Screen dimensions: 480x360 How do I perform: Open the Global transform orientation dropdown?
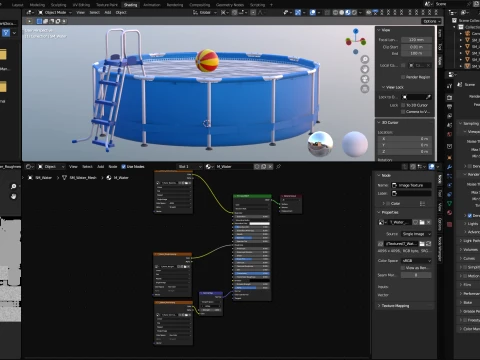pyautogui.click(x=205, y=12)
